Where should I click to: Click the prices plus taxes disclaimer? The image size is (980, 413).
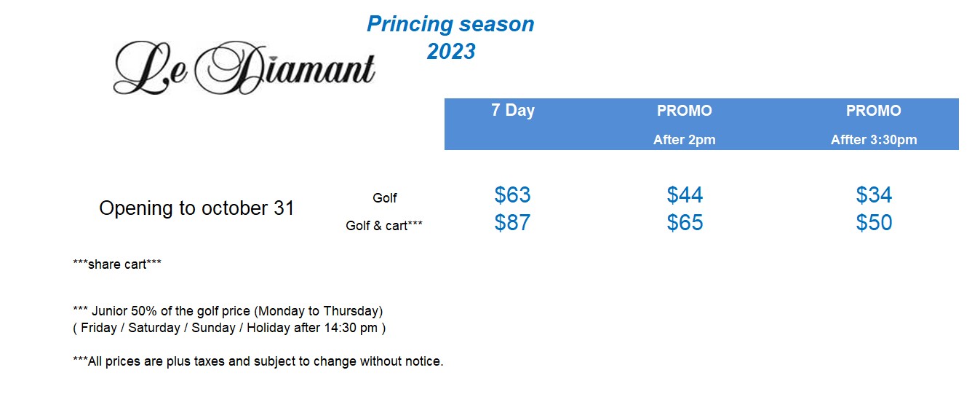point(258,361)
